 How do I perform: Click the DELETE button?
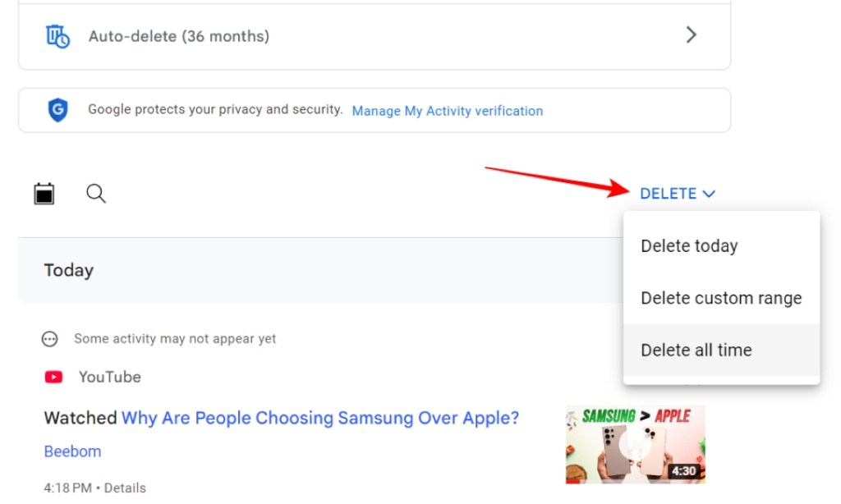(667, 194)
